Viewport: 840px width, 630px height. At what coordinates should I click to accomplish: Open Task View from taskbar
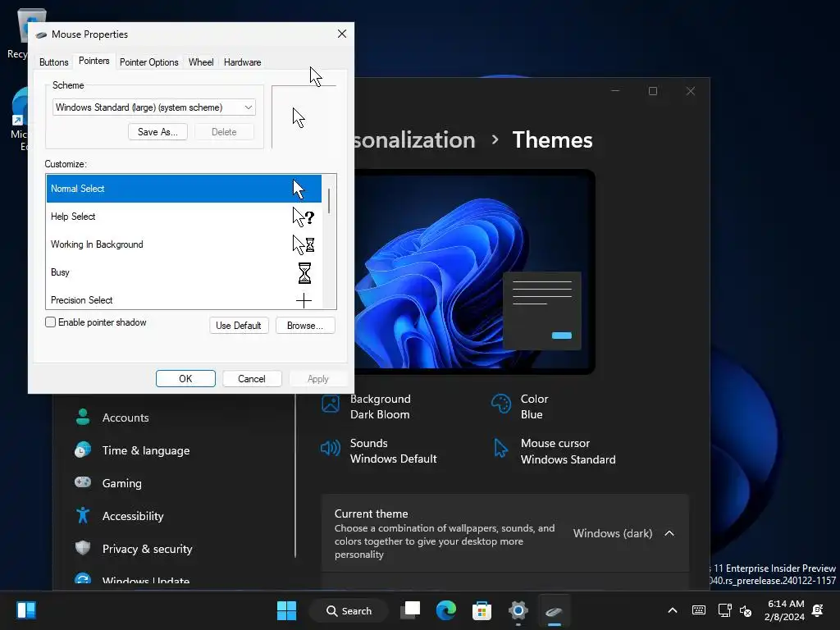pyautogui.click(x=410, y=610)
